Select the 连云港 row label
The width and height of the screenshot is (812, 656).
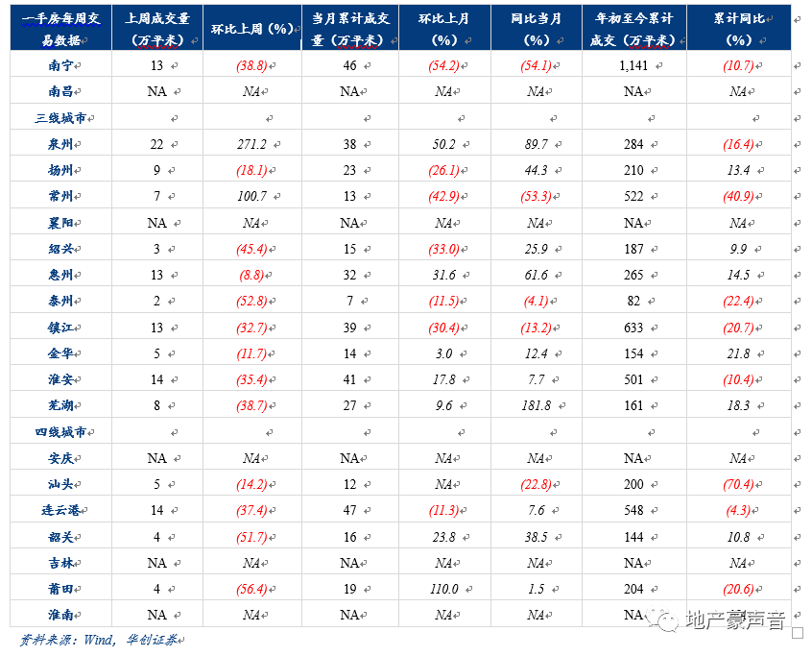(x=60, y=510)
